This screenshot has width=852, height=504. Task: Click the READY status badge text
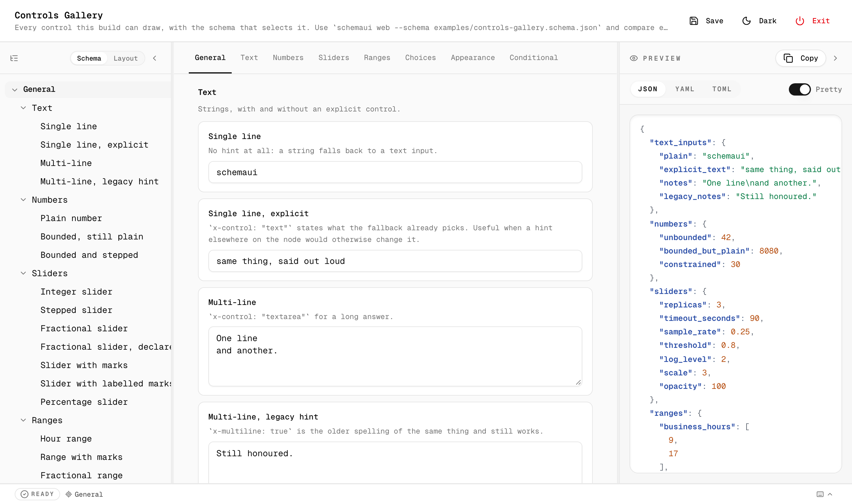(x=43, y=494)
